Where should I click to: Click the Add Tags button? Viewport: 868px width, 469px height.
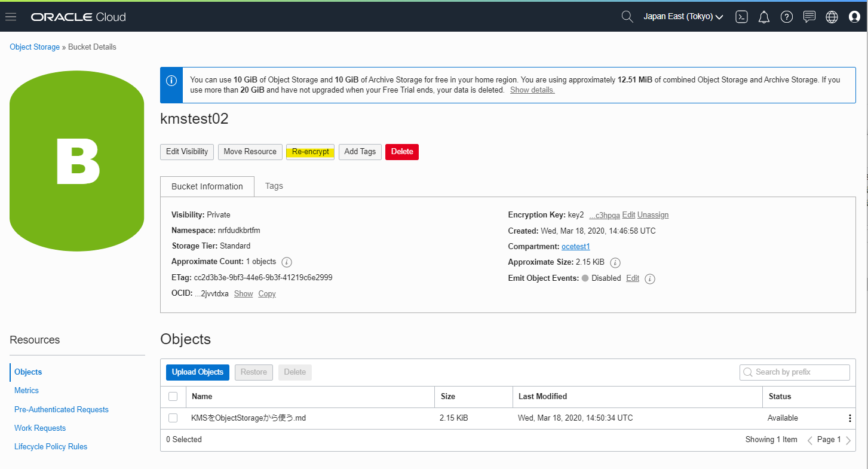(360, 152)
